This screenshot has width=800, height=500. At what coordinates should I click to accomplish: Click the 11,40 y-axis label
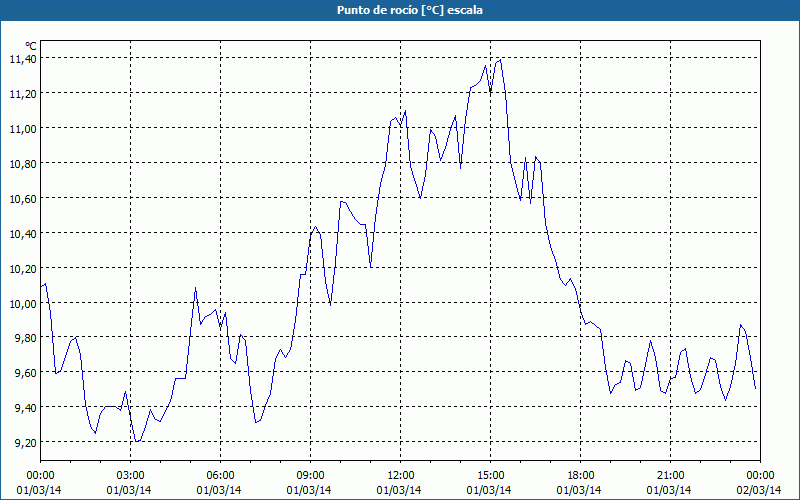click(x=23, y=59)
